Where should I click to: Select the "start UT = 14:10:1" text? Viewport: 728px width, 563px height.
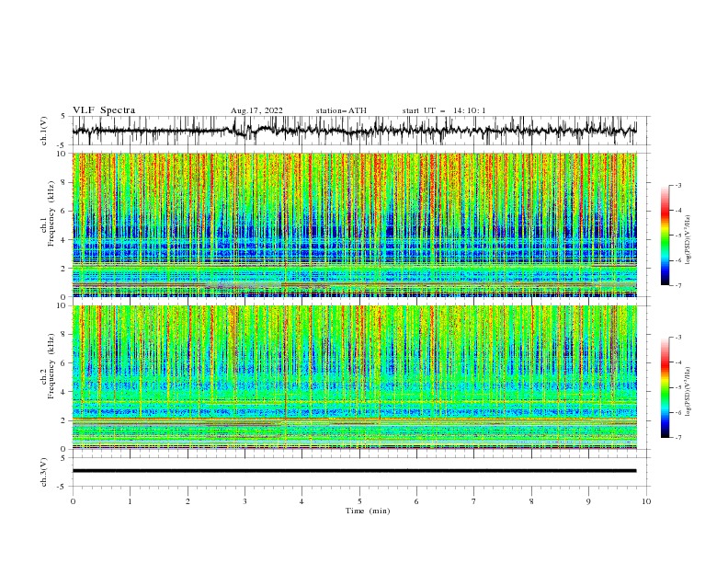pos(444,110)
